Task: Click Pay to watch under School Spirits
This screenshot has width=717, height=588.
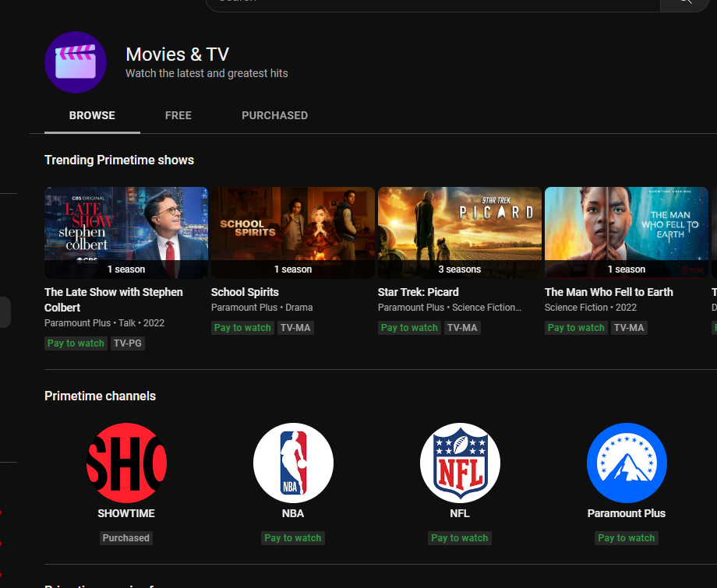Action: point(243,328)
